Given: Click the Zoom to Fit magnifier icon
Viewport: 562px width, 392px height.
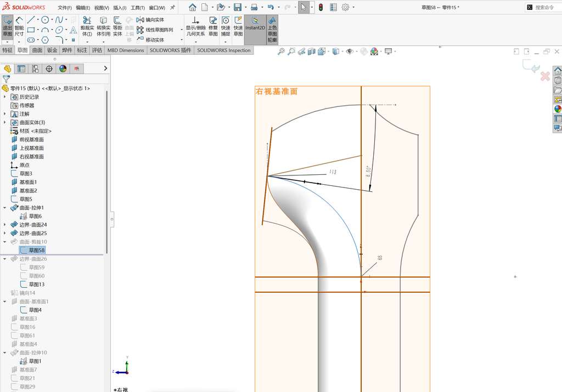Looking at the screenshot, I should (x=281, y=52).
